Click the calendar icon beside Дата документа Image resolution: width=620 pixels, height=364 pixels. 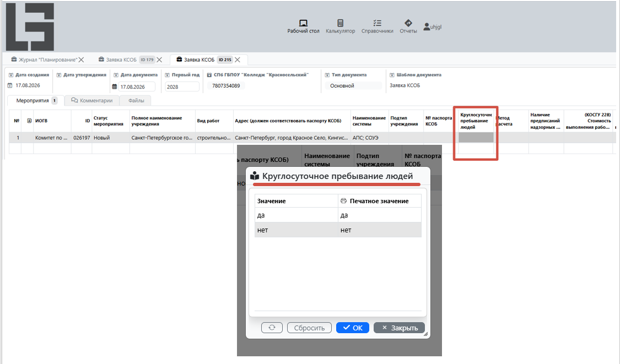(115, 87)
